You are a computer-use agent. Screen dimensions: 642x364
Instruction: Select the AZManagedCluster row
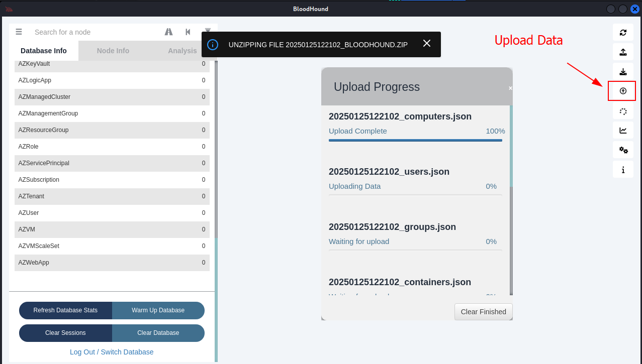(112, 97)
